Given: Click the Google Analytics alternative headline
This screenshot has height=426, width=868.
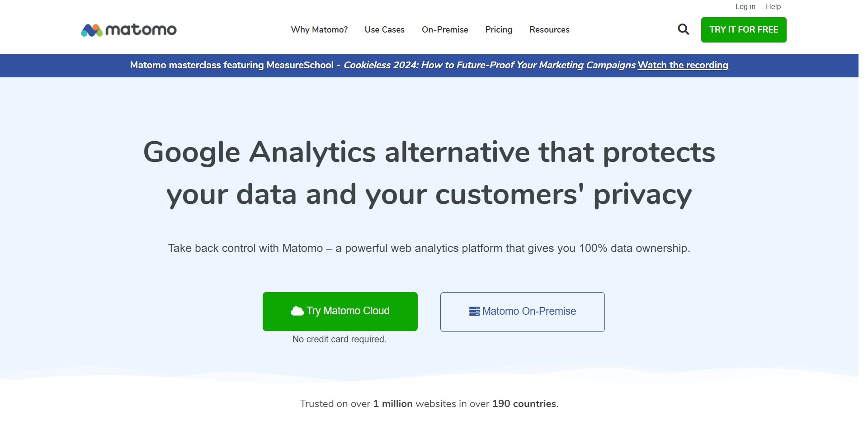Looking at the screenshot, I should pyautogui.click(x=429, y=173).
